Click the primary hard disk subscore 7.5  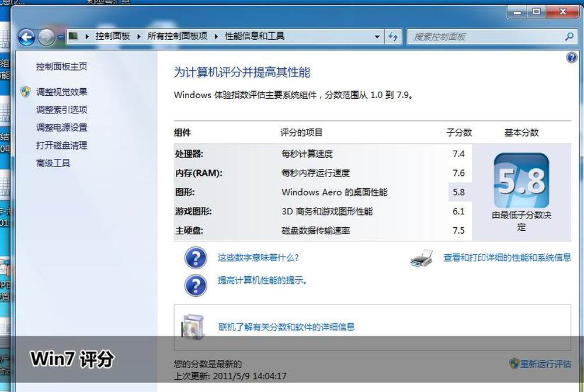(458, 231)
